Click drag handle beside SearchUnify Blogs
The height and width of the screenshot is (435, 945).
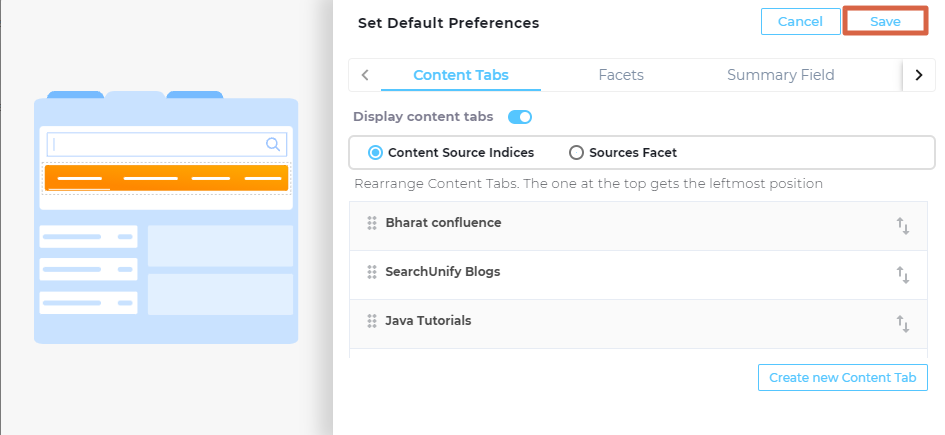tap(372, 272)
